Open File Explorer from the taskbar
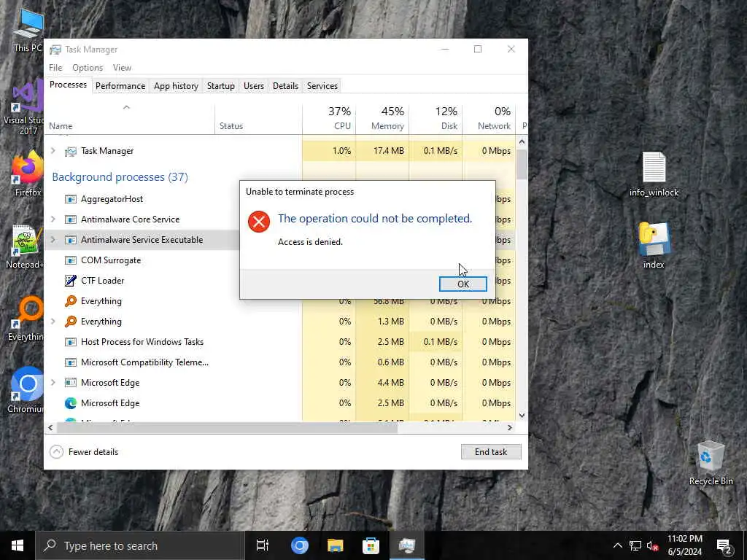This screenshot has height=560, width=747. (336, 545)
